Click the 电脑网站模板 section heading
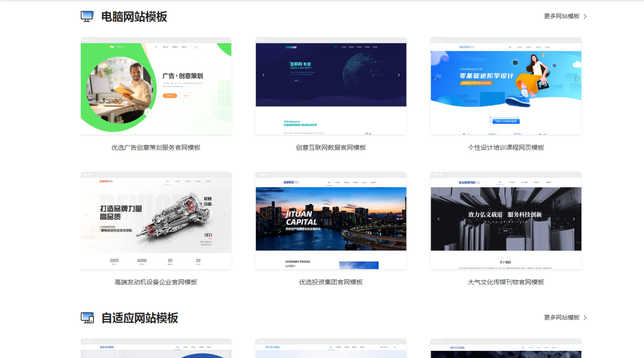 (x=134, y=17)
